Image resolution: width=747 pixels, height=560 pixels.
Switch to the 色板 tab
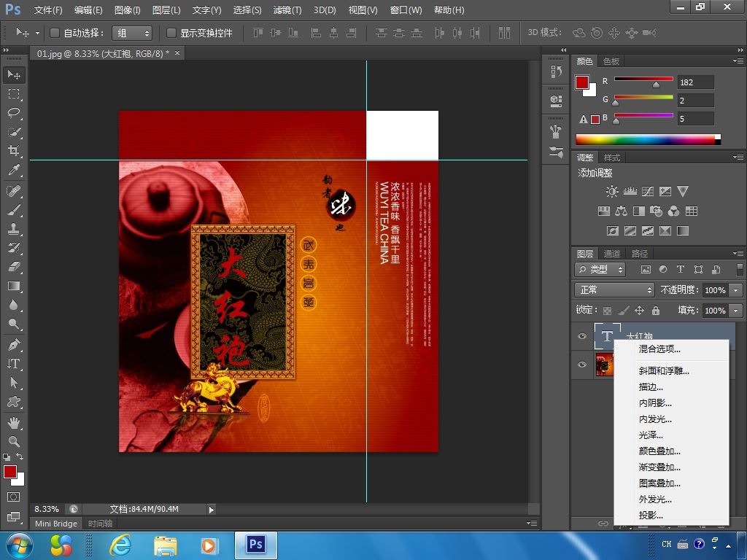click(x=611, y=61)
